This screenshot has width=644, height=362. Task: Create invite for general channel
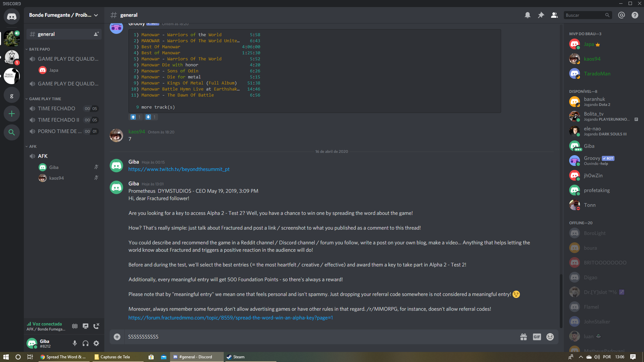point(96,34)
